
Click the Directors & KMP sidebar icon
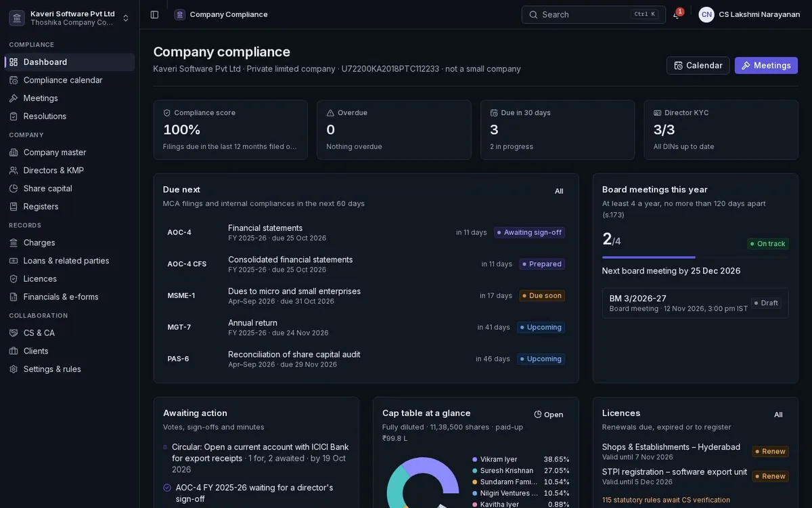click(14, 170)
